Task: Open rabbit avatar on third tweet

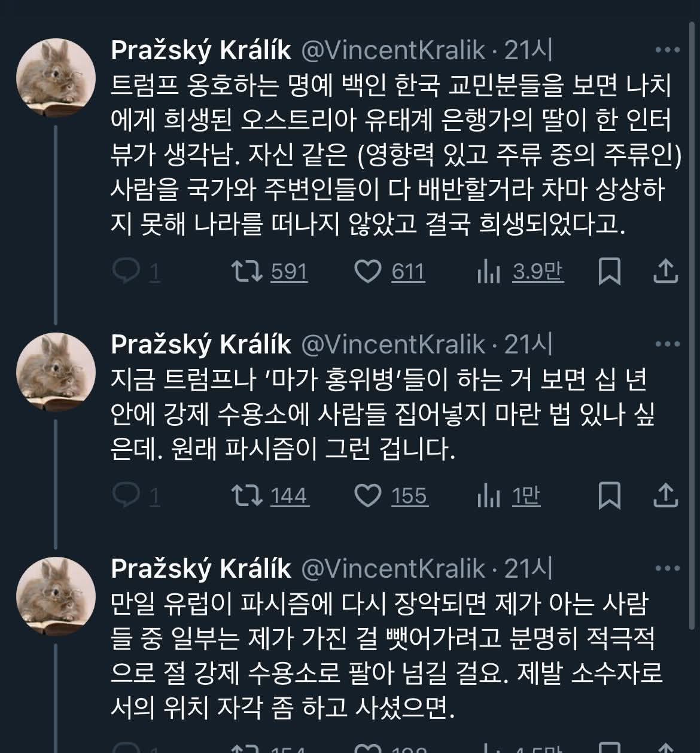Action: (55, 596)
